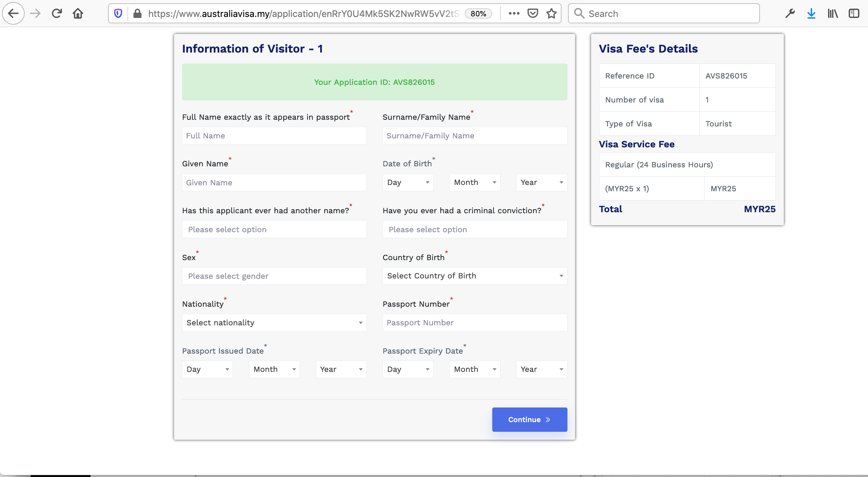The height and width of the screenshot is (477, 868).
Task: Expand the Country of Birth dropdown
Action: [475, 276]
